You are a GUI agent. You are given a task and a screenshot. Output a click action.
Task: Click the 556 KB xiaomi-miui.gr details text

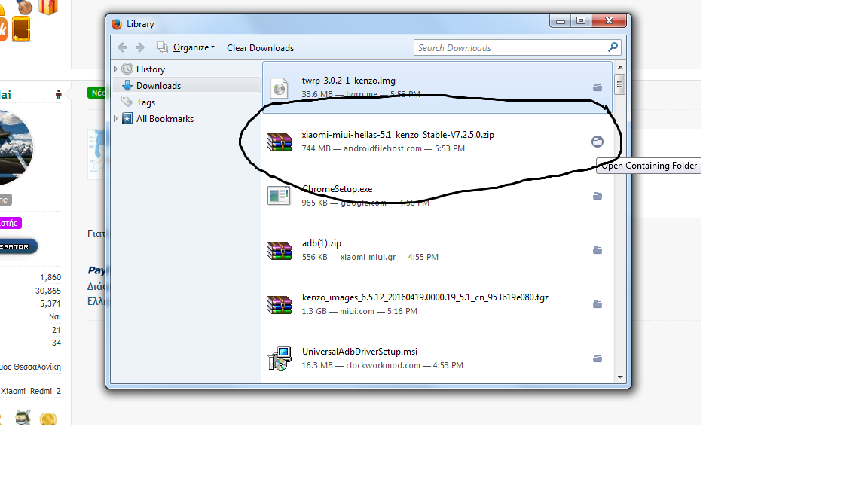(370, 258)
